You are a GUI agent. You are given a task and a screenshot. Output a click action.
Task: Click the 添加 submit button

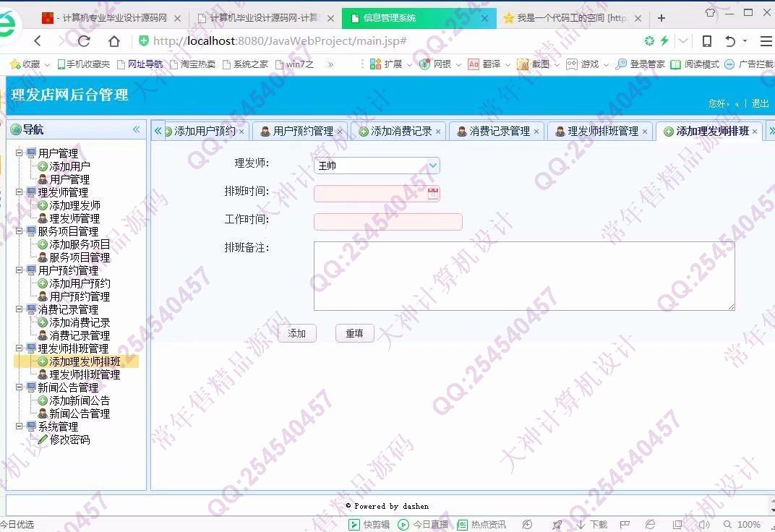point(297,333)
